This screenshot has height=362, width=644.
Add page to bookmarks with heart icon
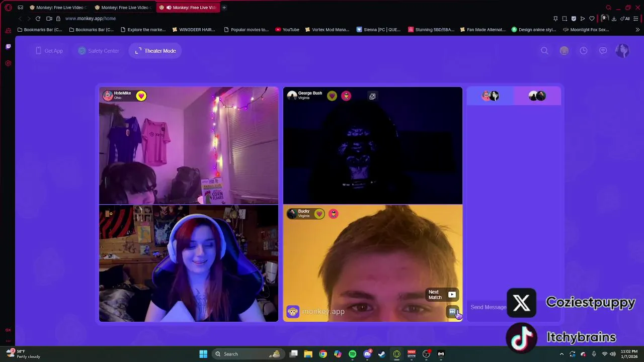[592, 19]
